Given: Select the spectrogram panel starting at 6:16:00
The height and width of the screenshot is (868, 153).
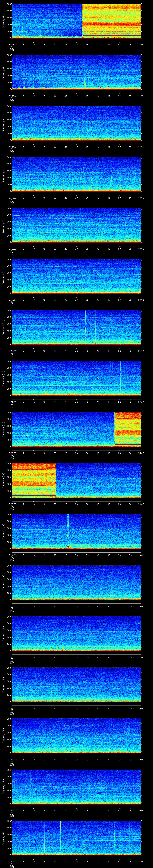Looking at the screenshot, I should (x=77, y=123).
